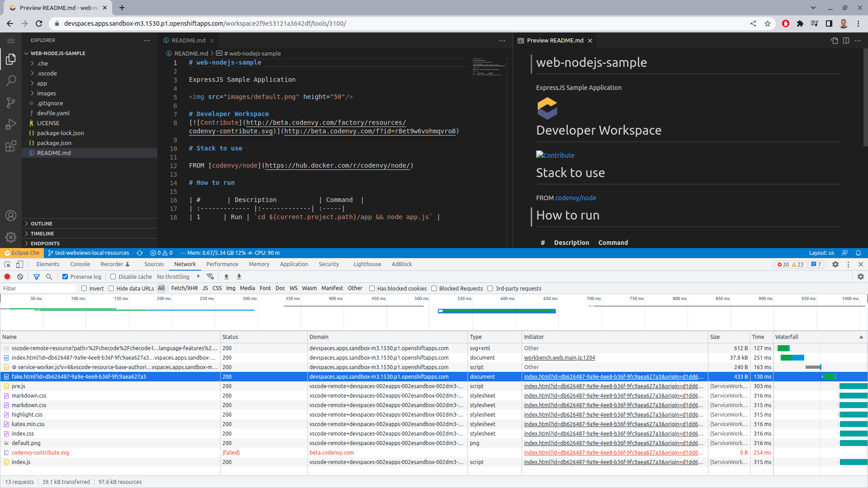Enable Disable cache checkbox
This screenshot has width=868, height=488.
(113, 277)
